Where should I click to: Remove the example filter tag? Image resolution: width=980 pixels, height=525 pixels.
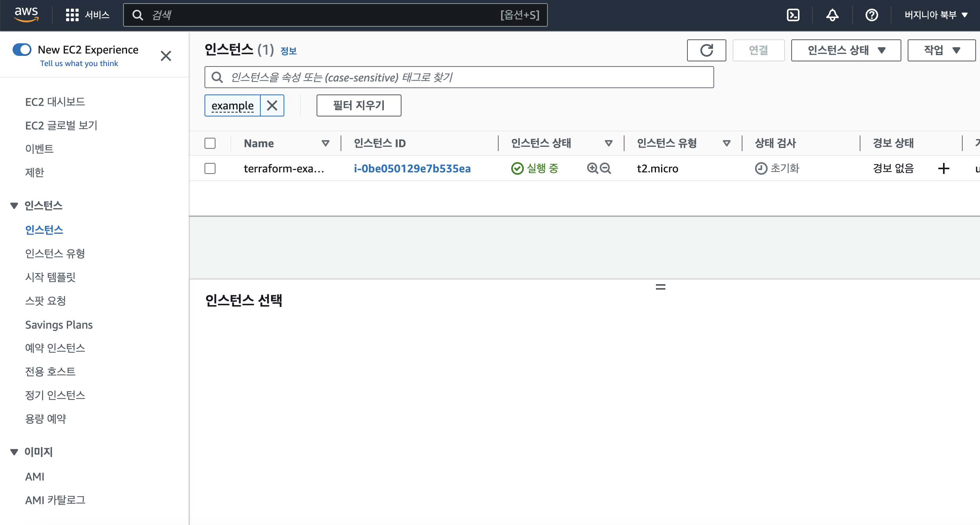(x=272, y=105)
